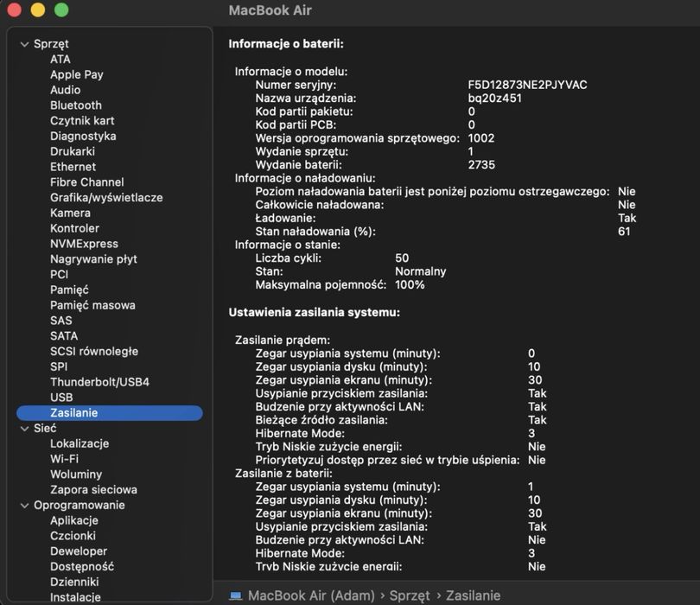Screen dimensions: 700x605
Task: Open the Bluetooth section
Action: point(76,105)
